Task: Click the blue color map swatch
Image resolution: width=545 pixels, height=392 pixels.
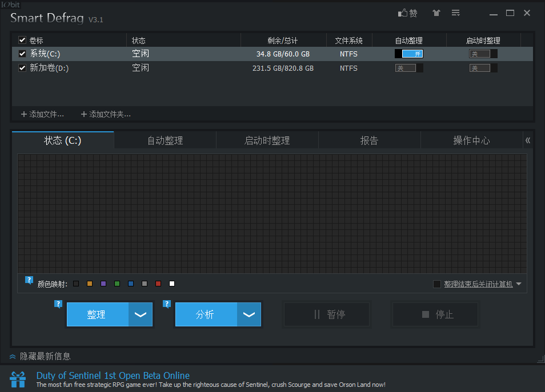Action: (x=131, y=284)
